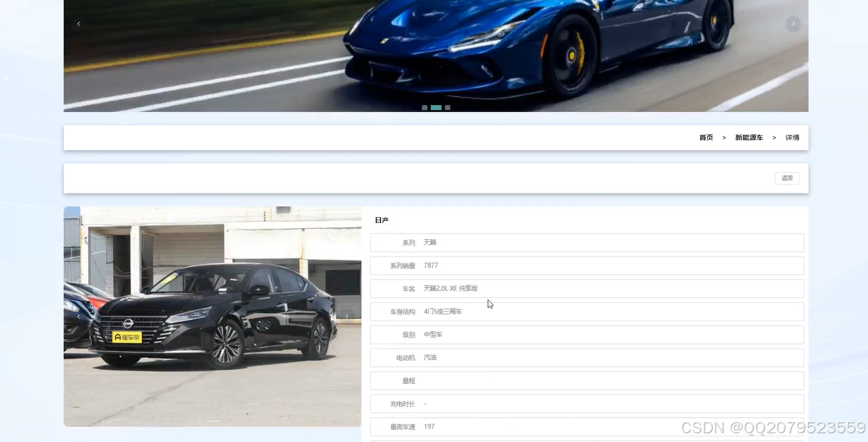Viewport: 868px width, 442px height.
Task: Show next car photo arrow
Action: [346, 317]
